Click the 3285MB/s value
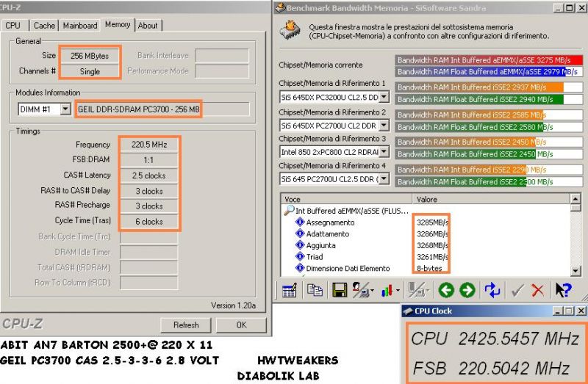This screenshot has width=588, height=384. (432, 222)
